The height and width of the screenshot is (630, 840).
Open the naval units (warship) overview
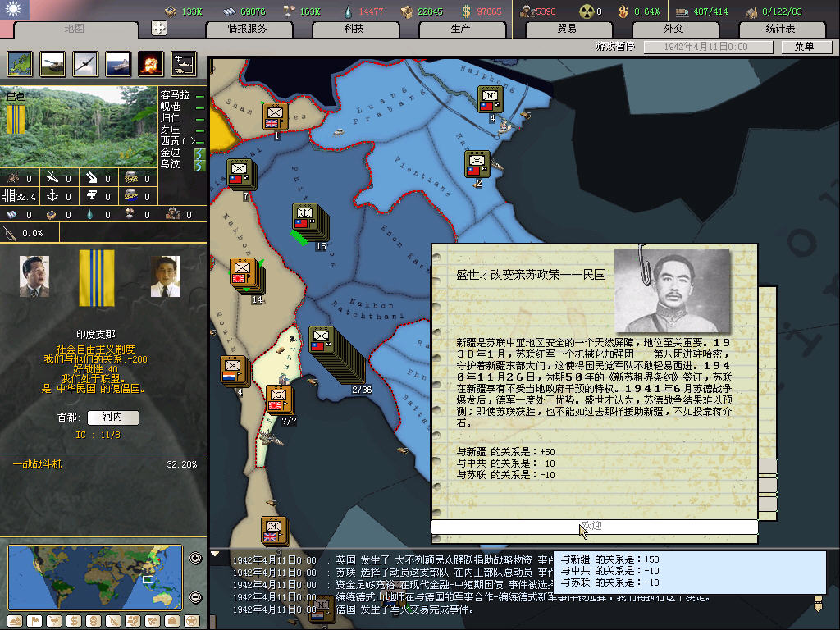pos(118,64)
